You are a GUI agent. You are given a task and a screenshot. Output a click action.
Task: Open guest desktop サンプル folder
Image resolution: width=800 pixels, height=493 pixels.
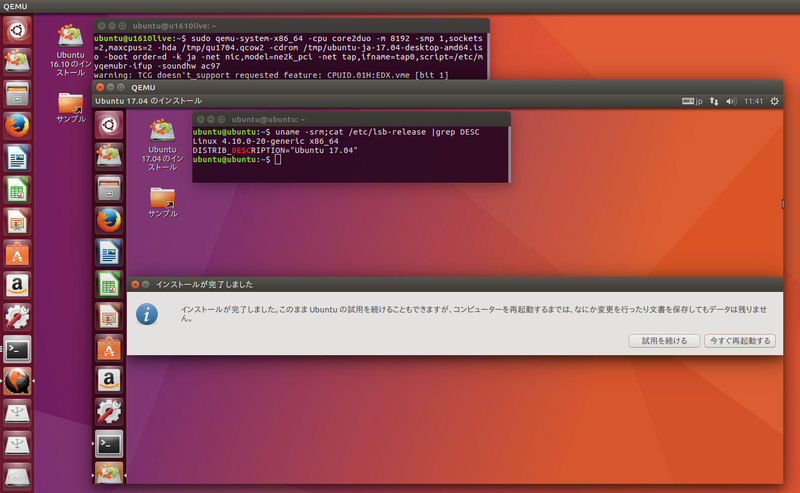pos(162,202)
